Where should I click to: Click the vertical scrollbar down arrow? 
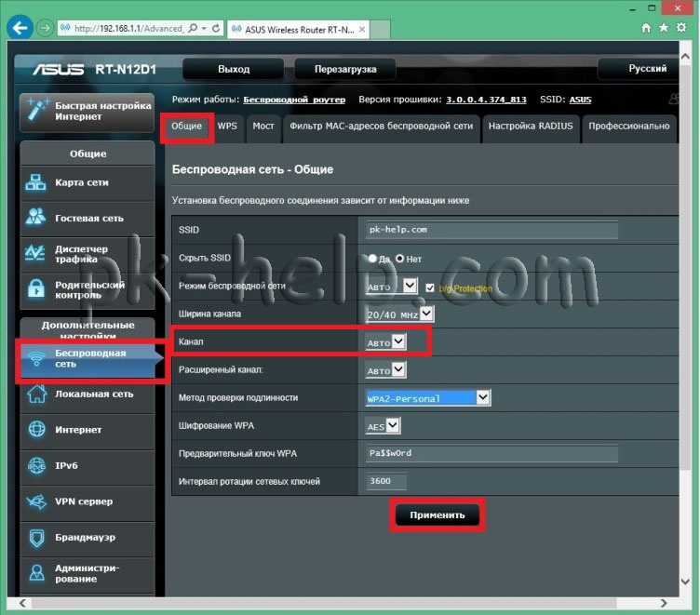[x=685, y=582]
